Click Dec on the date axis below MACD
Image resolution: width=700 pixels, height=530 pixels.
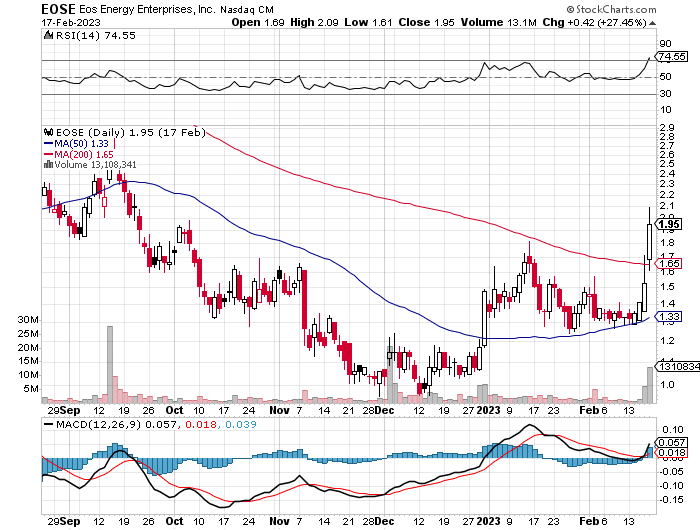click(384, 521)
